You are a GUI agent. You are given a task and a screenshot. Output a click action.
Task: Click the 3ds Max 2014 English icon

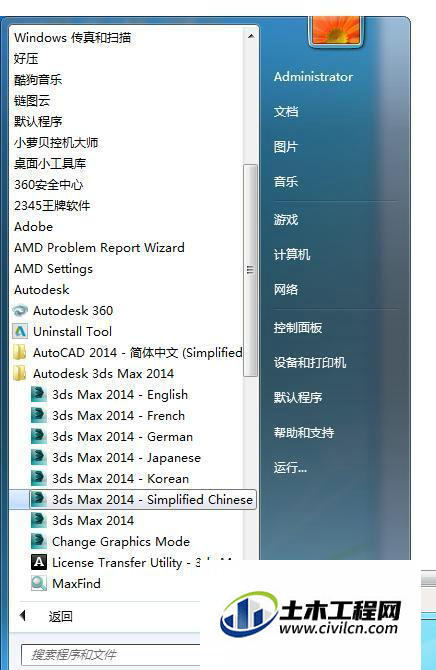point(38,394)
